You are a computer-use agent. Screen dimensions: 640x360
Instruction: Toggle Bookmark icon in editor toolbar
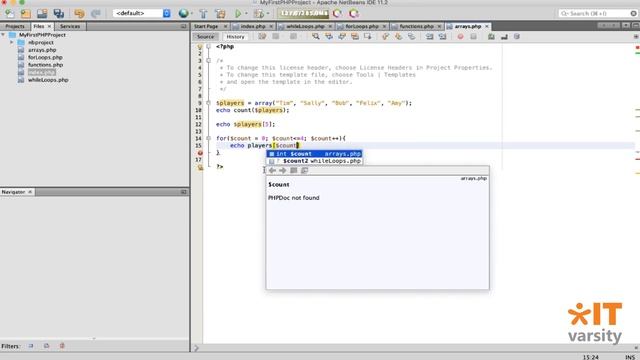point(411,37)
